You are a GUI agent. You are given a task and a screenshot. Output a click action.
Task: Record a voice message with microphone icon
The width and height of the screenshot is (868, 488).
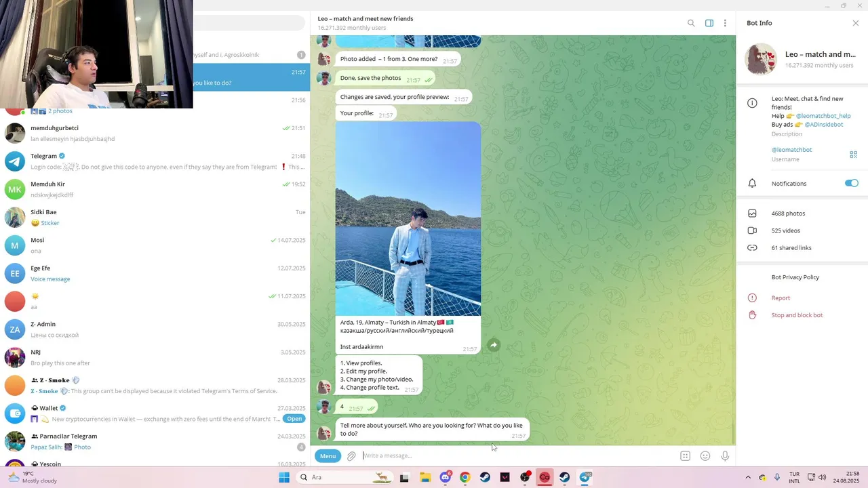tap(725, 456)
